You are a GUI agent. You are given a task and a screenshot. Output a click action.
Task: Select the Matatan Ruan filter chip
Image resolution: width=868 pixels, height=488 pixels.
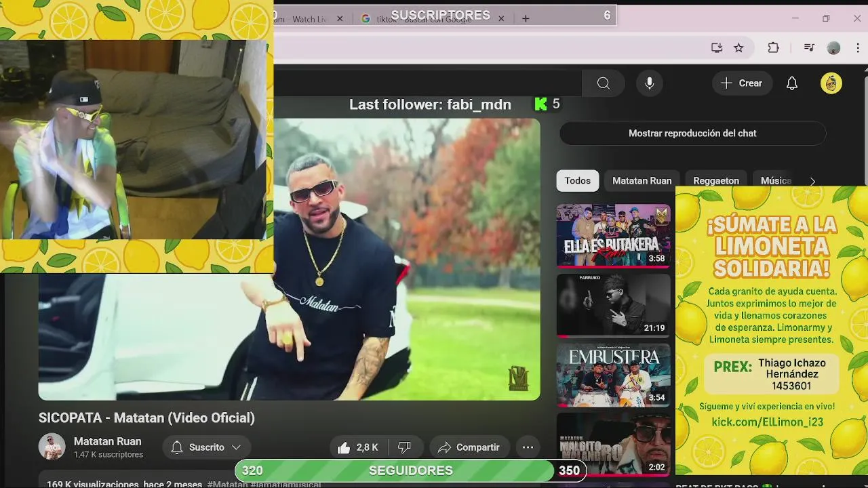point(642,181)
